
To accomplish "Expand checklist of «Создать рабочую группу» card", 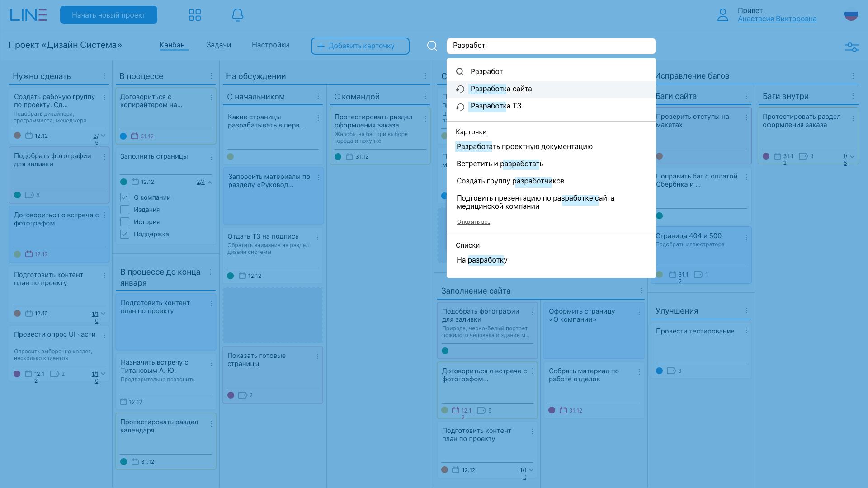I will [x=103, y=136].
